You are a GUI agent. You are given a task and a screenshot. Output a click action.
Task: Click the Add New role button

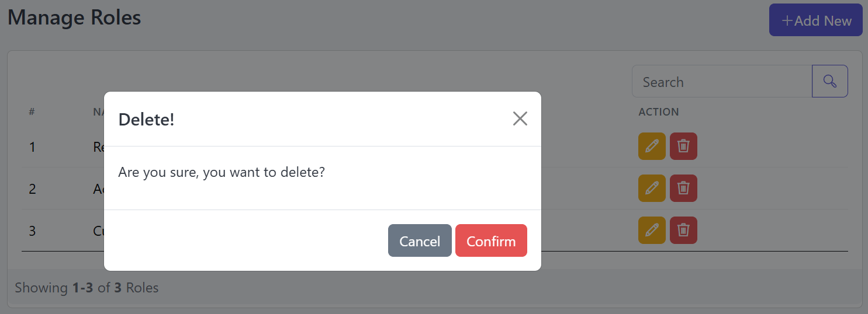click(816, 20)
